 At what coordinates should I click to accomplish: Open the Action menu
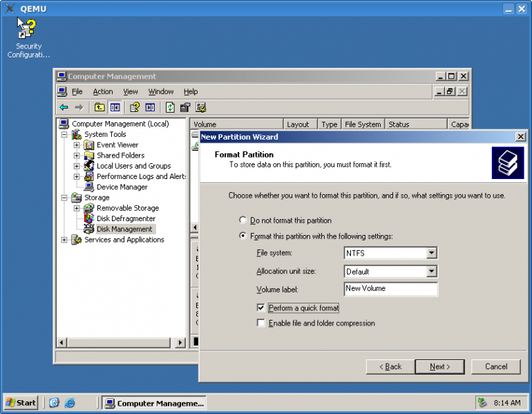(x=102, y=92)
